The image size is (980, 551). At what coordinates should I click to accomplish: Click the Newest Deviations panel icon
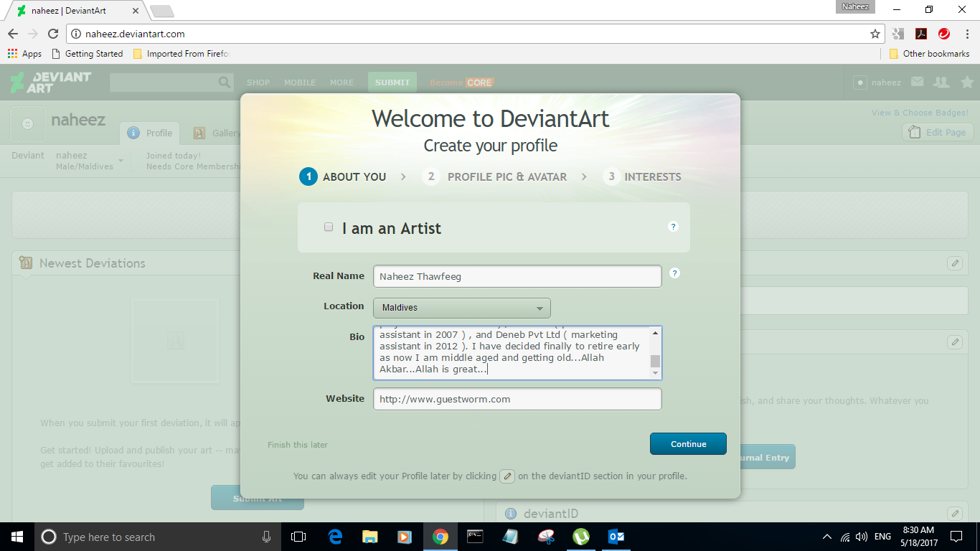tap(26, 263)
